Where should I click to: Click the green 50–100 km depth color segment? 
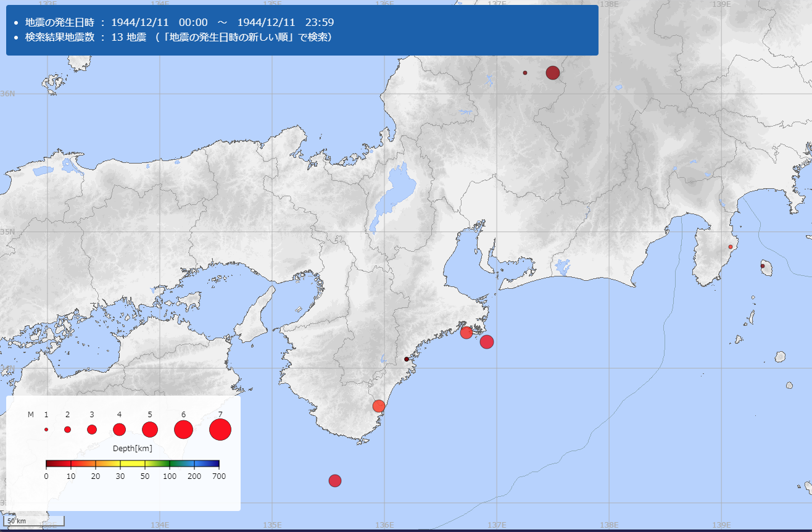coord(157,463)
